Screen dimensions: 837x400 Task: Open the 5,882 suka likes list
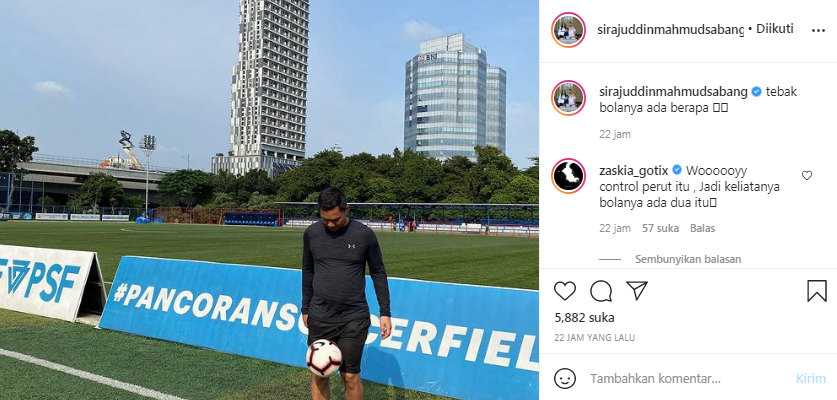click(x=585, y=318)
